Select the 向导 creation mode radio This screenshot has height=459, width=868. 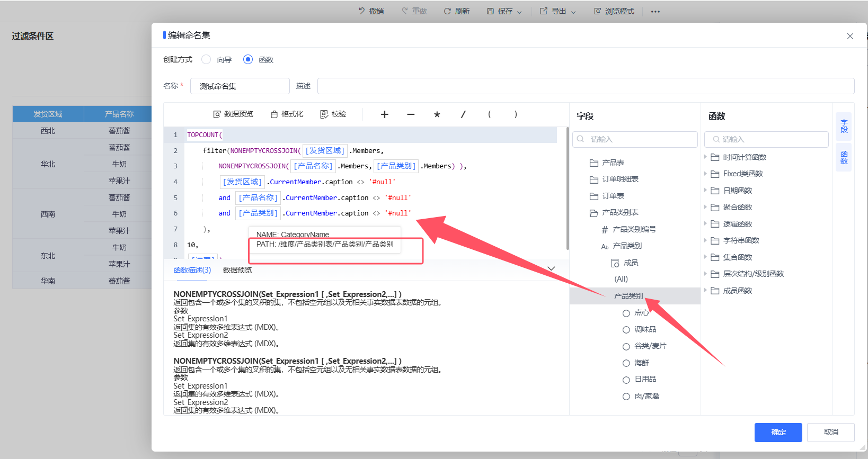(206, 59)
